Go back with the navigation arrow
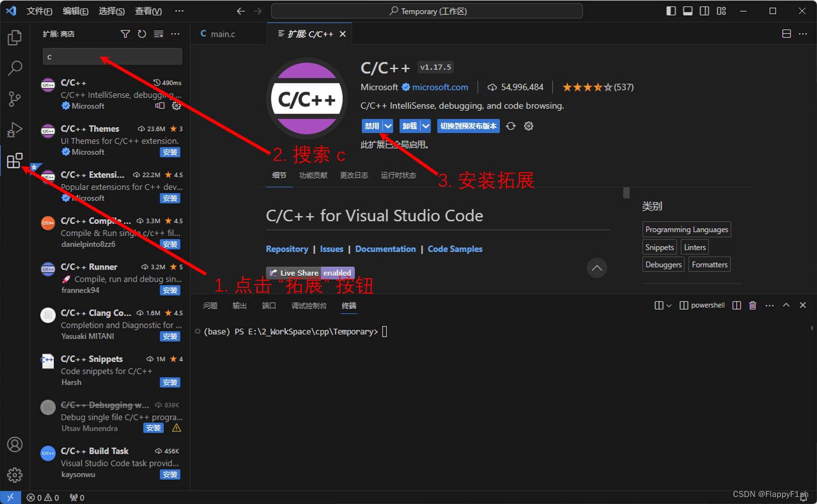 pyautogui.click(x=241, y=11)
